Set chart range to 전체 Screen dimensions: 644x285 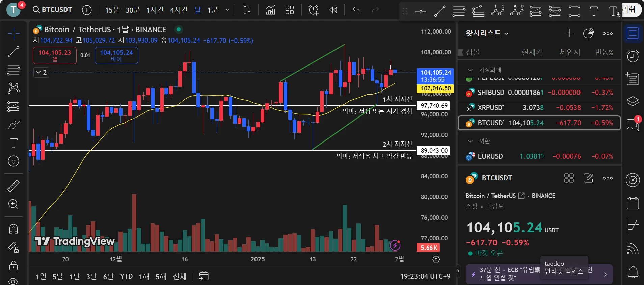pos(180,276)
